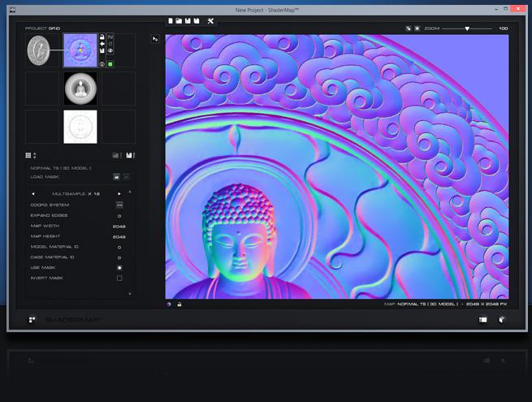Click the sphere icon below the preview
Viewport: 532px width, 402px height.
pyautogui.click(x=169, y=305)
